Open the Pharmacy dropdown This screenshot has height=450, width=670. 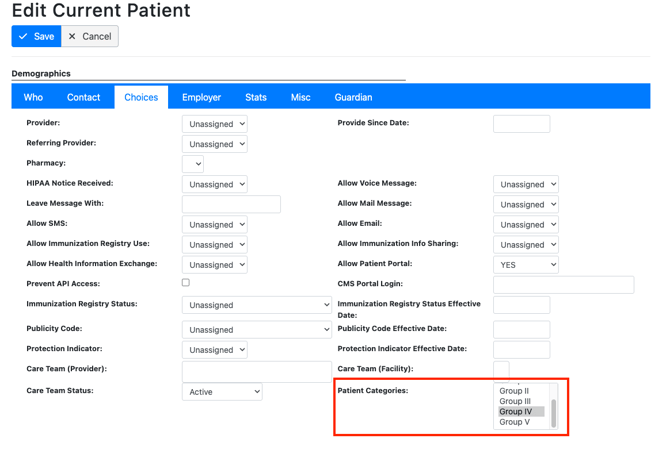193,164
